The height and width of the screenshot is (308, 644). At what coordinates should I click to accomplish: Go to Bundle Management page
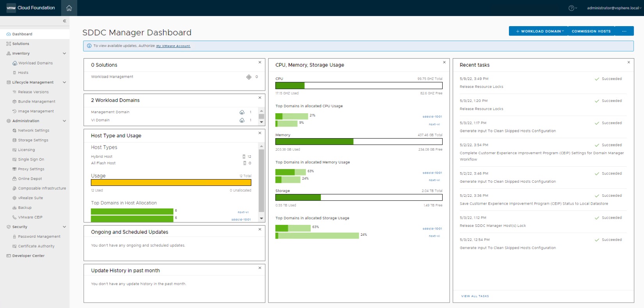(x=37, y=101)
